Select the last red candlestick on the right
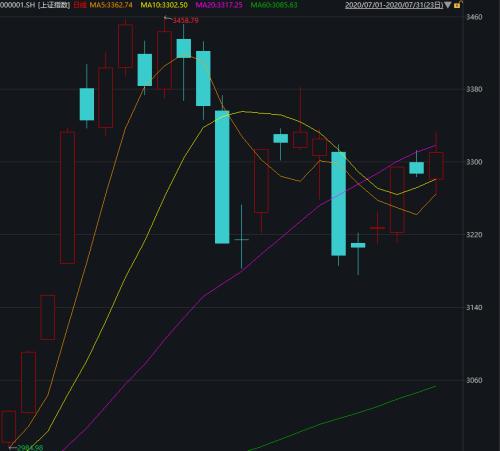Screen dimensions: 500x451 point(436,166)
